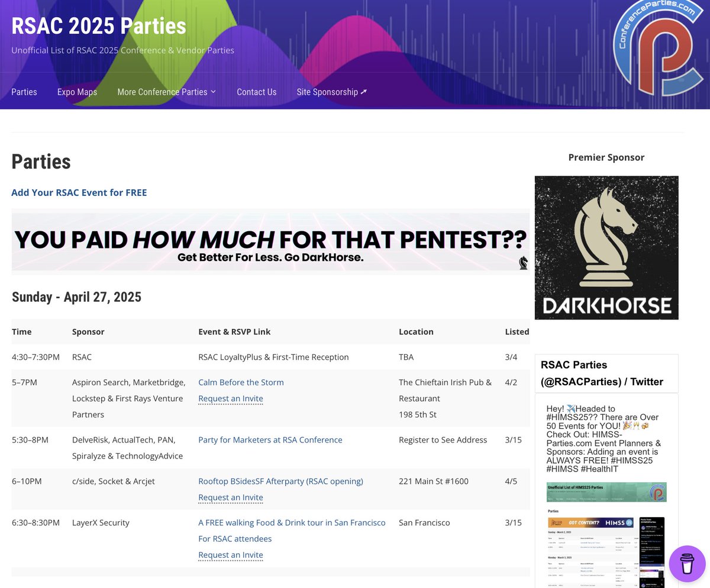Open Party for Marketers at RSA Conference
Screen dimensions: 710x588
pos(270,440)
